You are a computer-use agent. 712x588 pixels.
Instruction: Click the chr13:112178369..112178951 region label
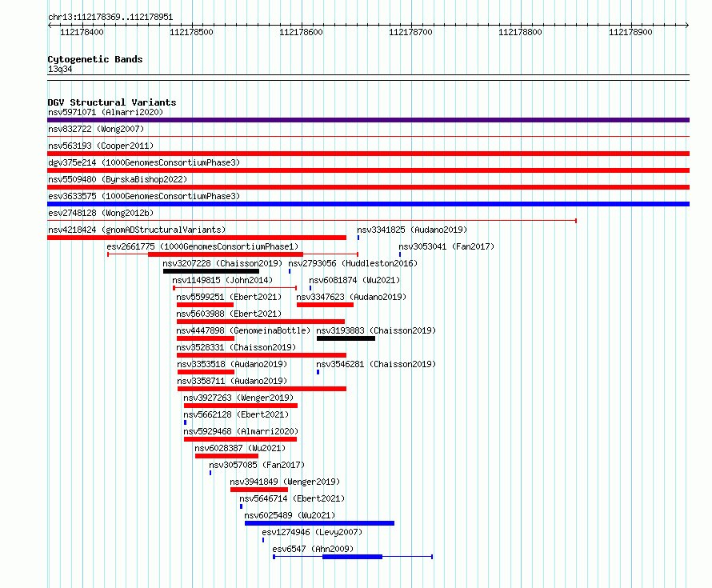(x=110, y=17)
